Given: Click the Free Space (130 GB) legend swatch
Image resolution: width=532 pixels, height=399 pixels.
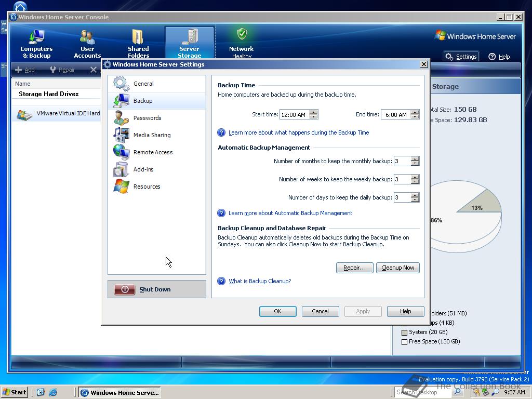Looking at the screenshot, I should pyautogui.click(x=404, y=342).
